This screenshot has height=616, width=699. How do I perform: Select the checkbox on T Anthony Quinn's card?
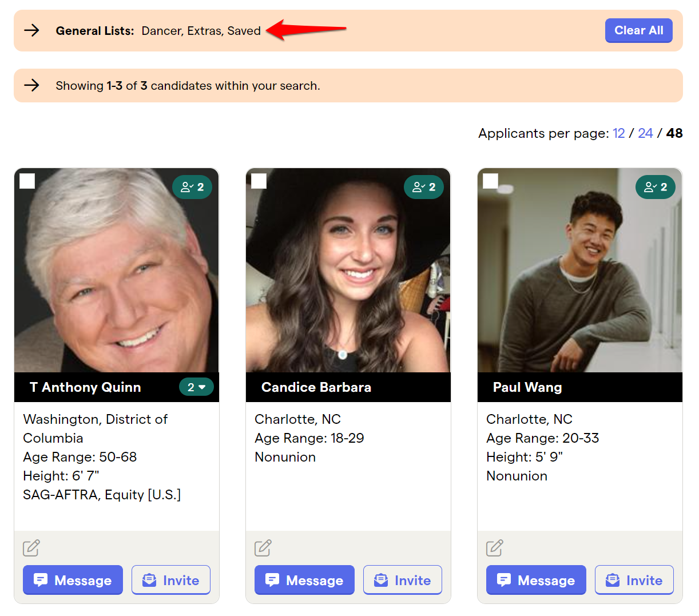click(27, 181)
